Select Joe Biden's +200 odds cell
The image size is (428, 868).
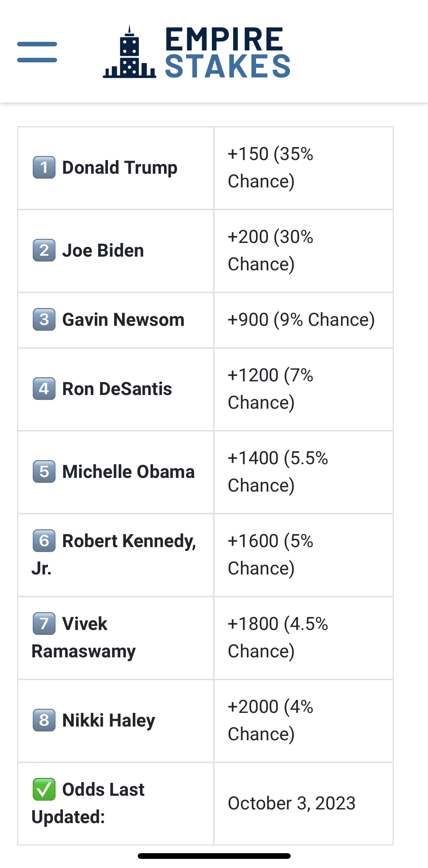tap(304, 251)
